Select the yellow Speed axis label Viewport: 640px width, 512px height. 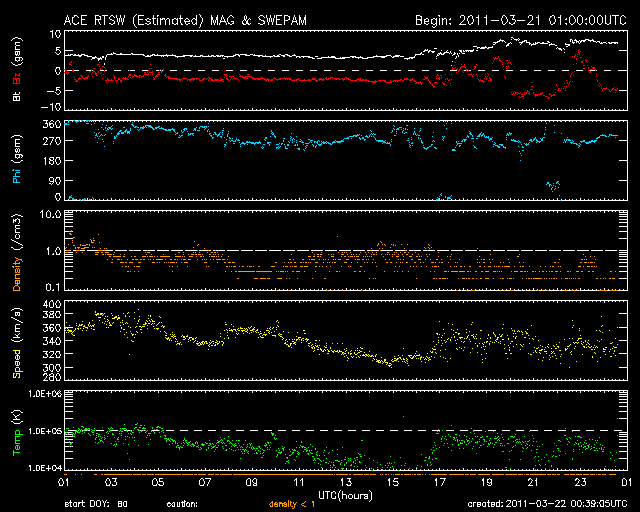[x=17, y=363]
